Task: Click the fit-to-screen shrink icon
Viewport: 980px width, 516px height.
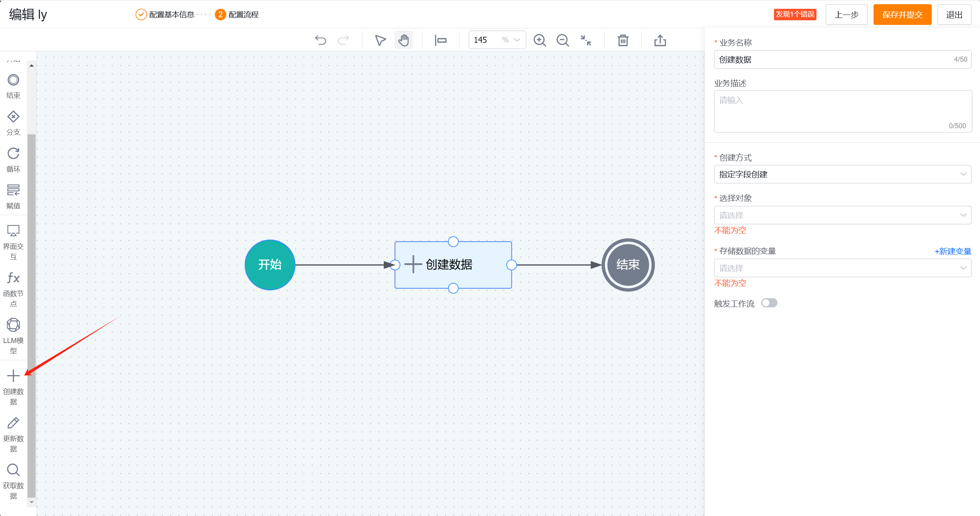Action: tap(586, 40)
